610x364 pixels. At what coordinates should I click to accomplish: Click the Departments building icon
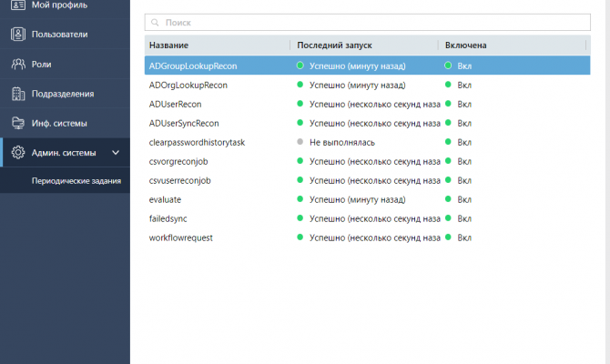pos(17,93)
